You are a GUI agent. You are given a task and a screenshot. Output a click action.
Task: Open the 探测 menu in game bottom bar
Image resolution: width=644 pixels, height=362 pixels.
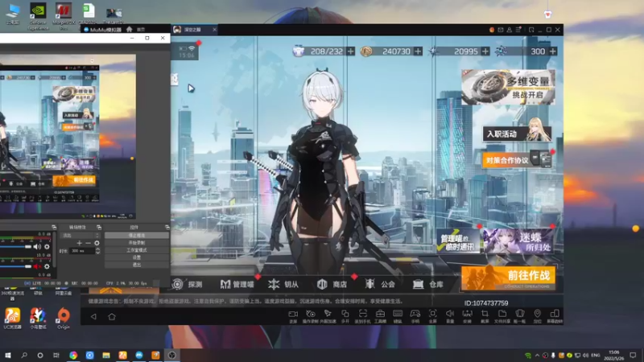pyautogui.click(x=188, y=284)
